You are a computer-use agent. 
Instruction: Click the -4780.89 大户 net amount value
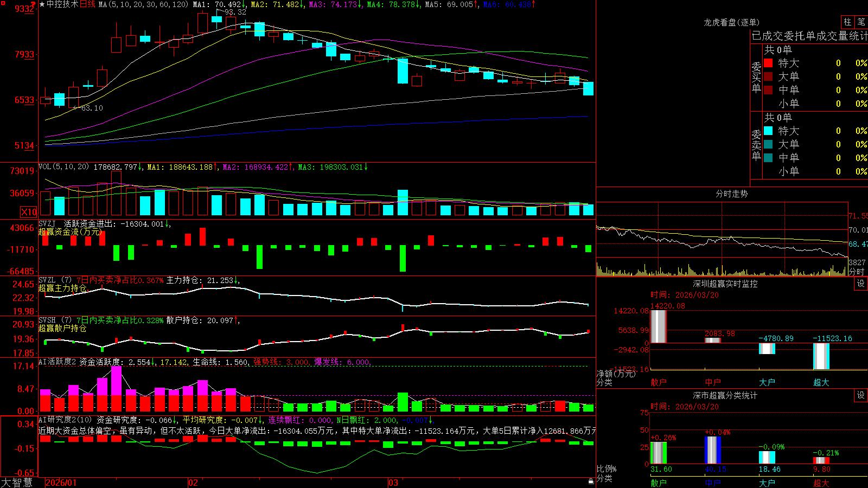click(776, 338)
